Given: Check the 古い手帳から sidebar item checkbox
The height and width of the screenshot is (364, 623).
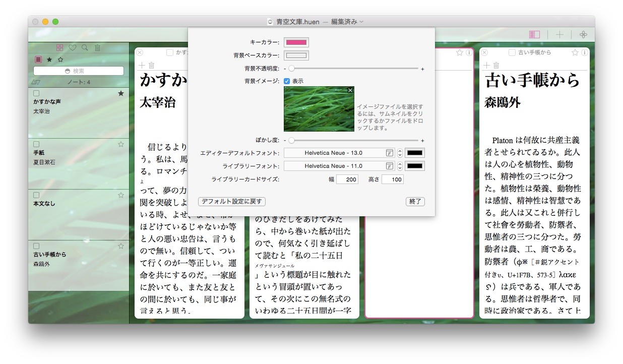Looking at the screenshot, I should (36, 246).
